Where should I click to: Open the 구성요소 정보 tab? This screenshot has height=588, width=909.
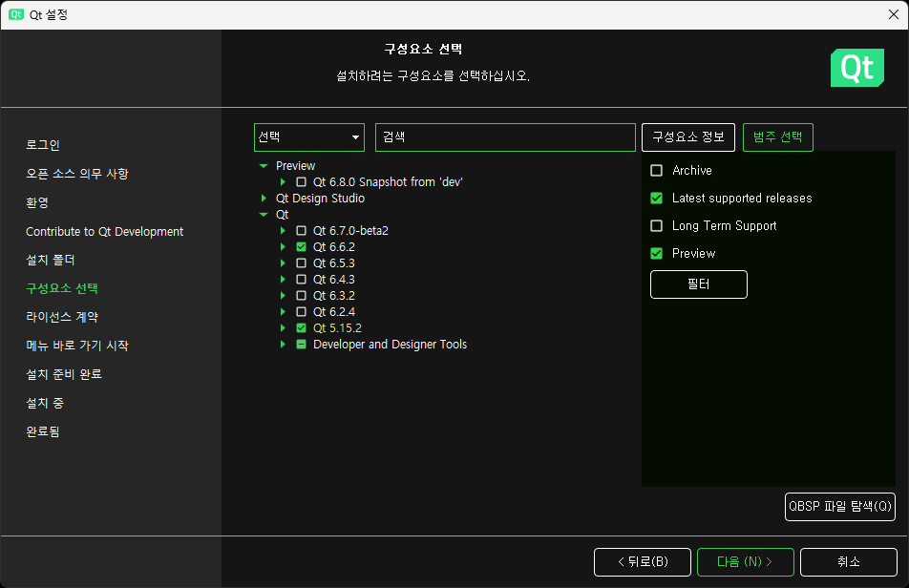click(688, 137)
